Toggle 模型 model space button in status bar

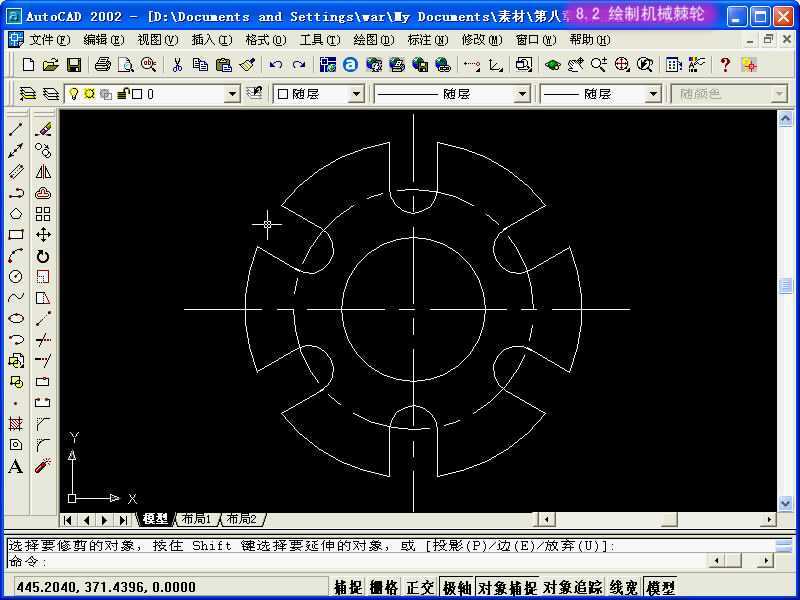pos(661,587)
